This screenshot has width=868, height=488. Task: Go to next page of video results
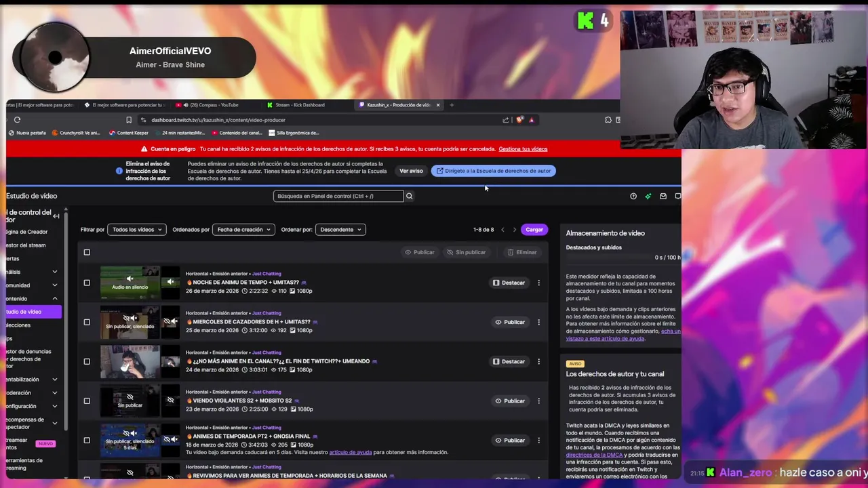pos(514,230)
